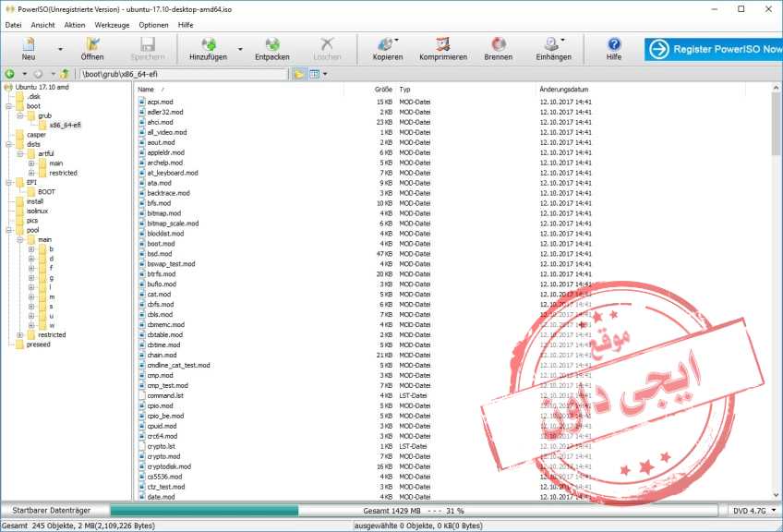Collapse the dists folder in tree
This screenshot has width=783, height=532.
tap(8, 144)
